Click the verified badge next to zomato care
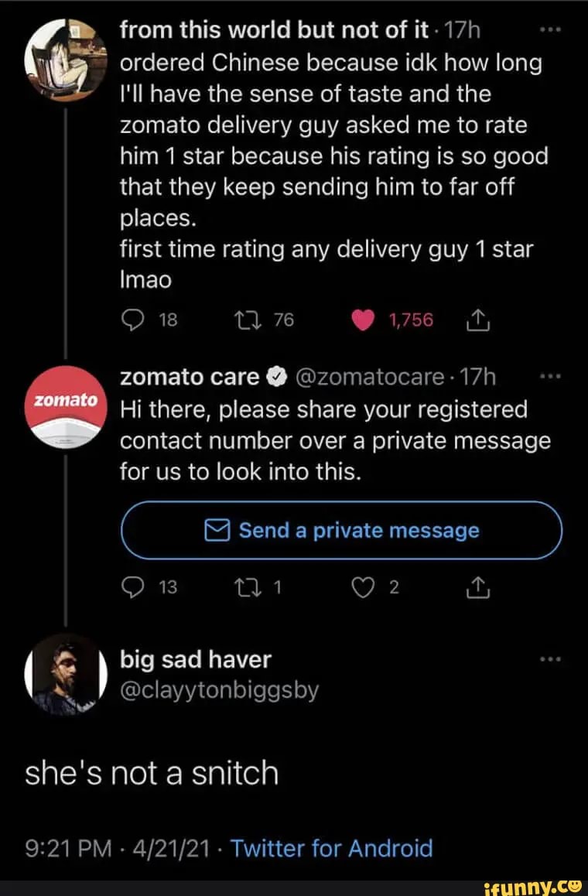The height and width of the screenshot is (896, 588). (275, 377)
